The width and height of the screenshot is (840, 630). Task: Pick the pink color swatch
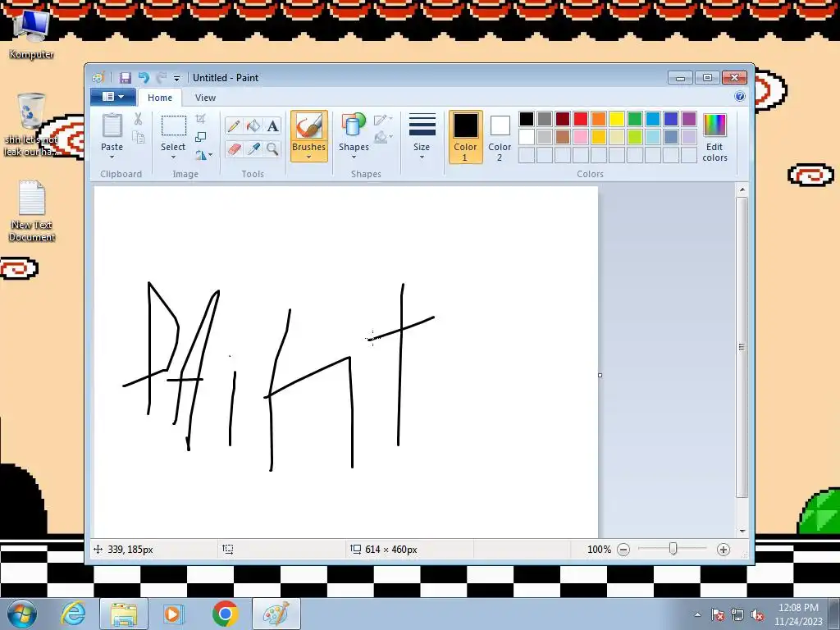tap(581, 137)
